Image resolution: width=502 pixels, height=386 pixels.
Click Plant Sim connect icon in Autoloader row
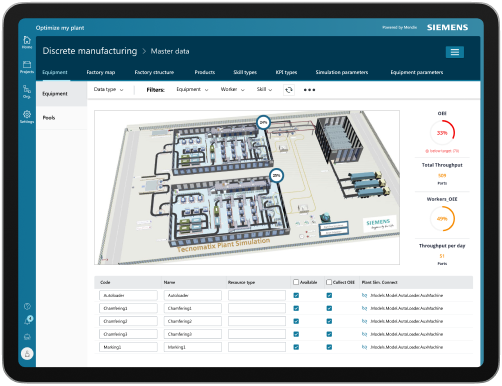[364, 295]
